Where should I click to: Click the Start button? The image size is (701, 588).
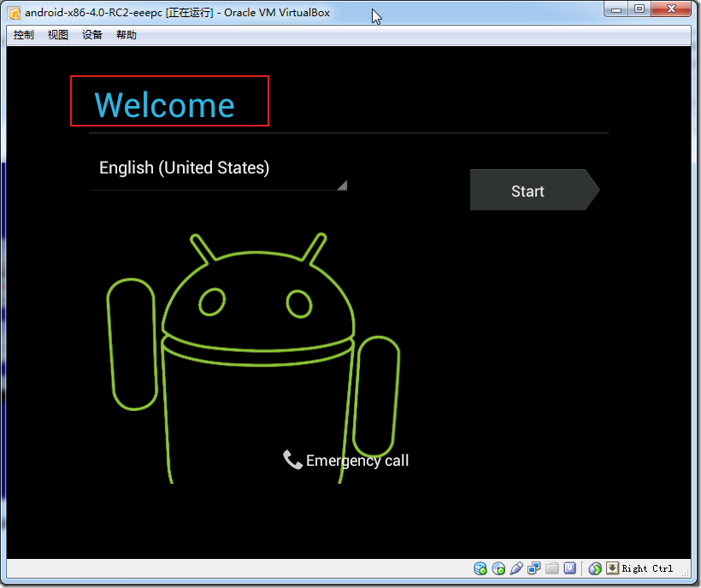coord(534,190)
